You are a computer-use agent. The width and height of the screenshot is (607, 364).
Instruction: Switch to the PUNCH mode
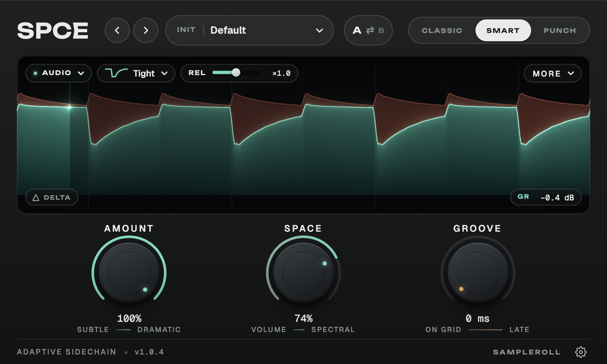pos(560,31)
